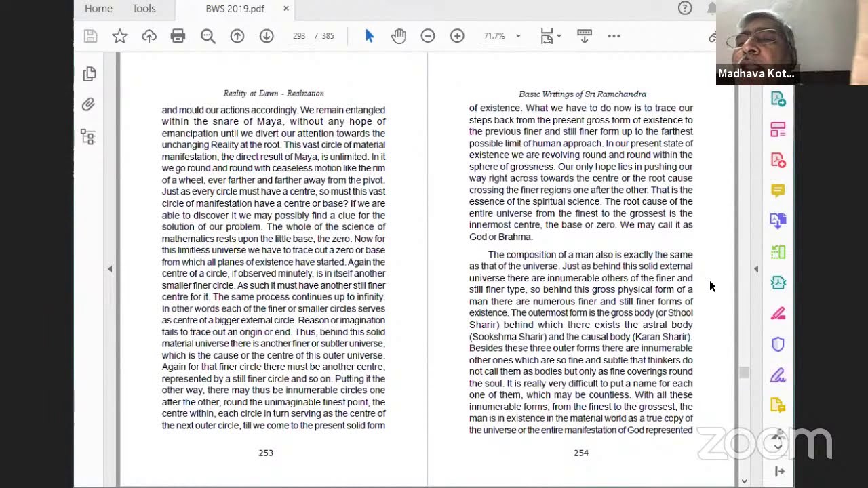
Task: Click the page number 253 in the document
Action: click(266, 453)
